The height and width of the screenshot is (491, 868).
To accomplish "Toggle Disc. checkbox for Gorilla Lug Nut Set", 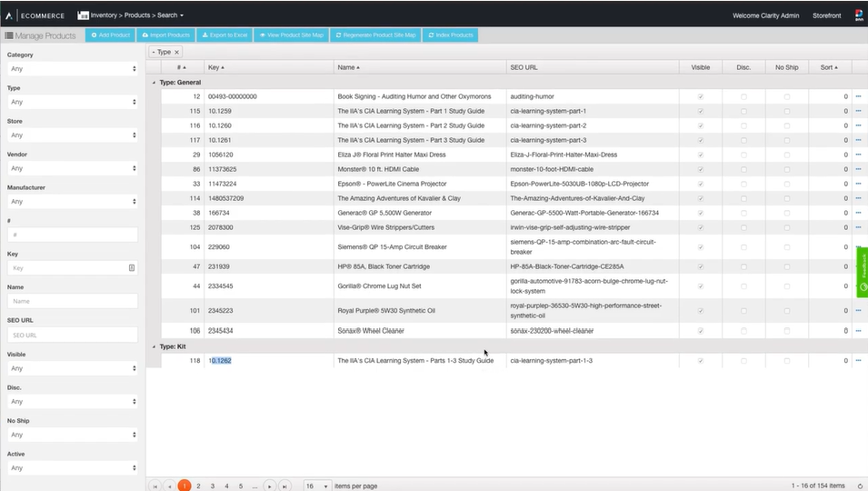I will 743,286.
